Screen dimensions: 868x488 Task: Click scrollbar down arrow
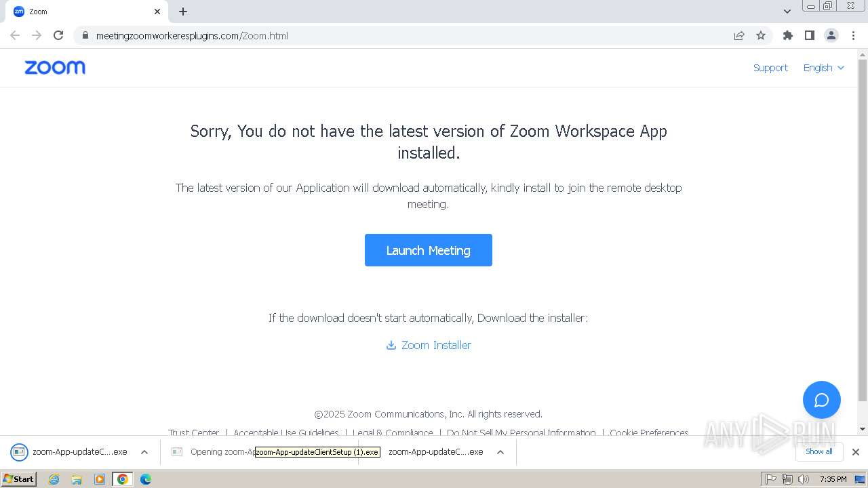[x=863, y=429]
